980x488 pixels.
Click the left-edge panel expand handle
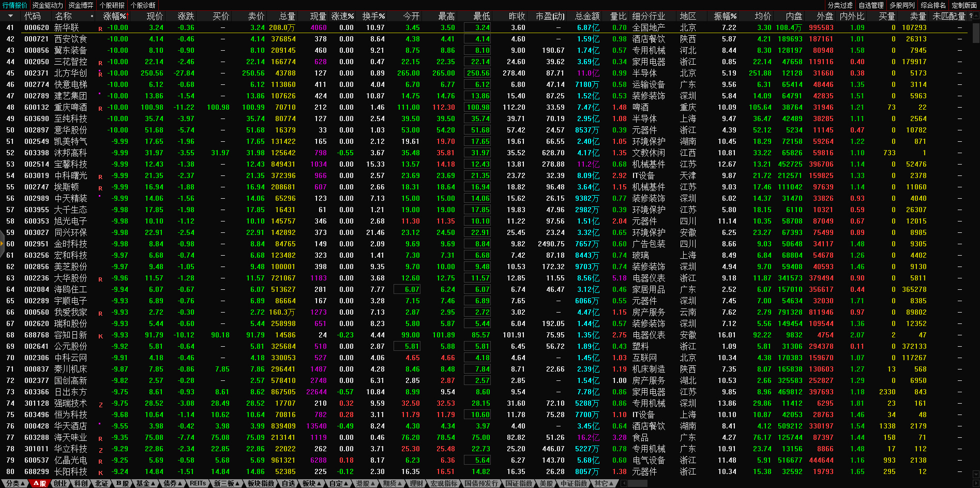point(2,244)
